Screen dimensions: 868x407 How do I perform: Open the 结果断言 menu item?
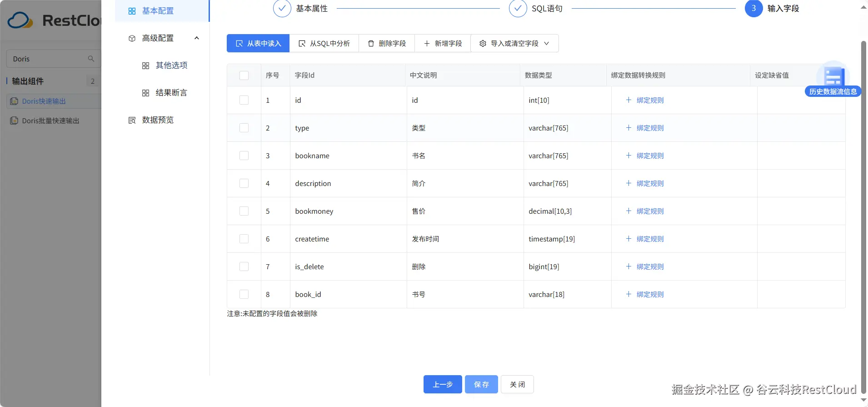[x=162, y=93]
